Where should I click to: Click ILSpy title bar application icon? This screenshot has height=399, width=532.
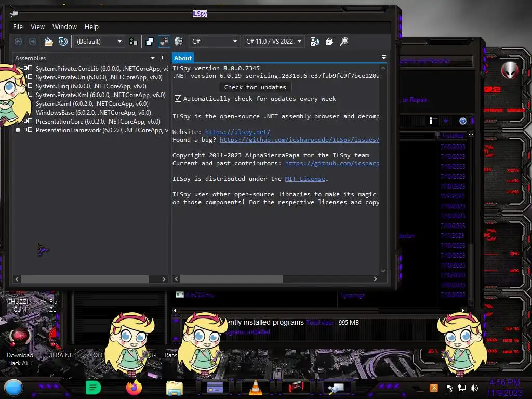tap(14, 14)
